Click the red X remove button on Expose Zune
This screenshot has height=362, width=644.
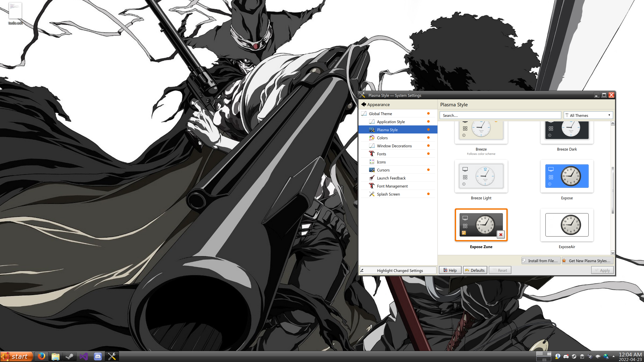501,235
